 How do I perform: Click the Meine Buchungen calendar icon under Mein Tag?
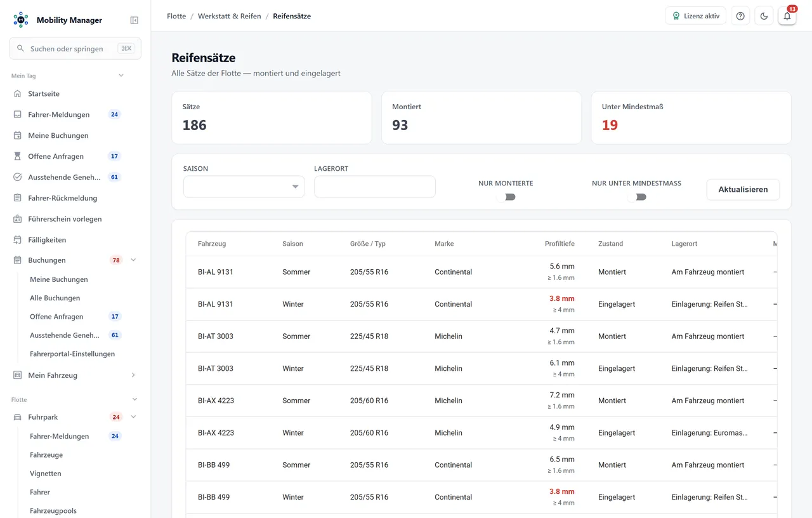18,135
